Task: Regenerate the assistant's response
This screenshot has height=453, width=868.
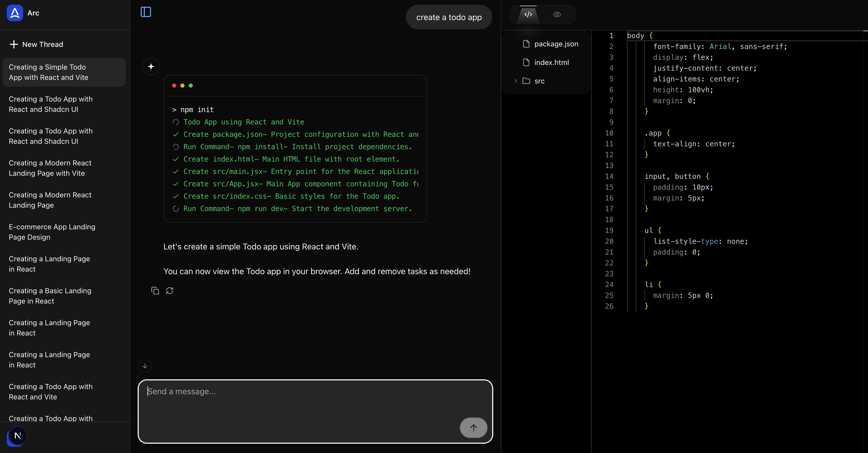Action: pyautogui.click(x=170, y=290)
